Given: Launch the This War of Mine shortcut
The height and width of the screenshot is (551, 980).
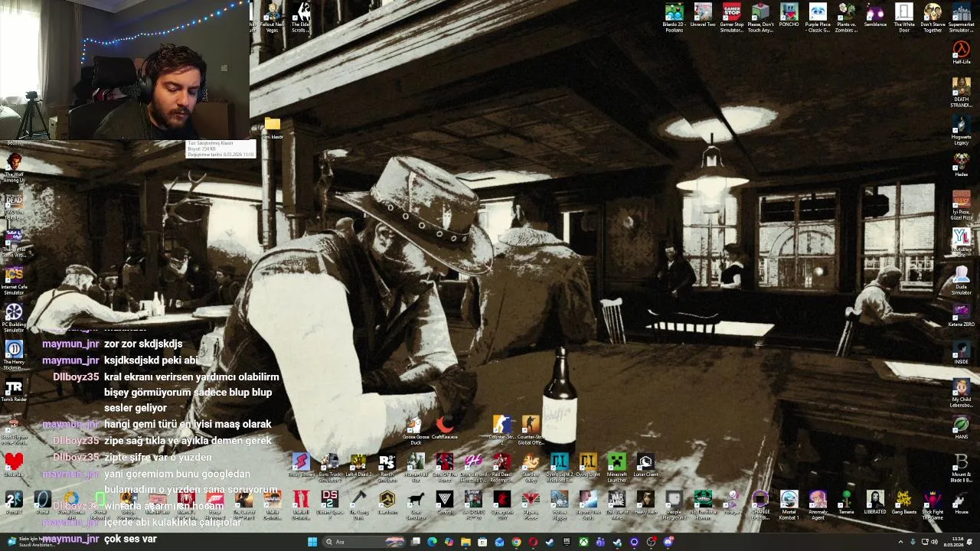Looking at the screenshot, I should (x=617, y=505).
